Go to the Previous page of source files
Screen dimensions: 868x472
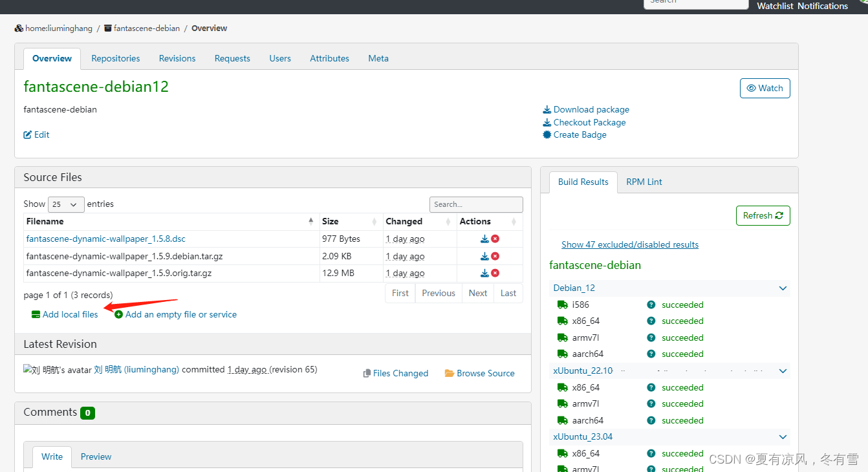(439, 293)
